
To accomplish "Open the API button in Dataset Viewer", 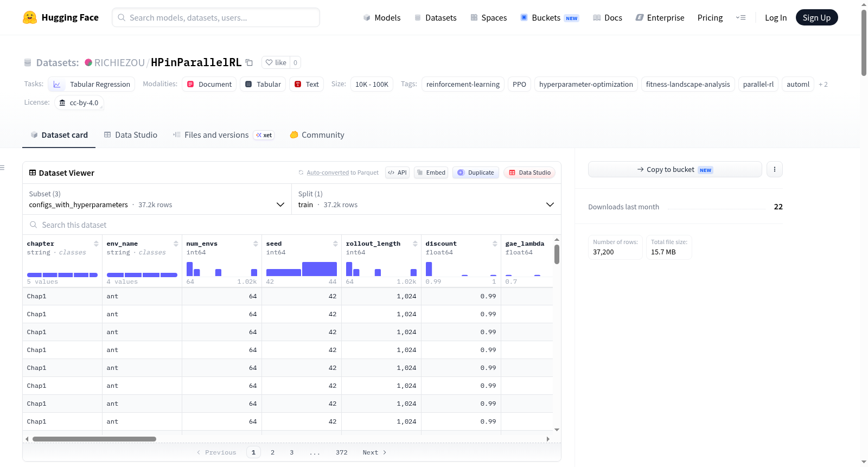I will [x=397, y=172].
